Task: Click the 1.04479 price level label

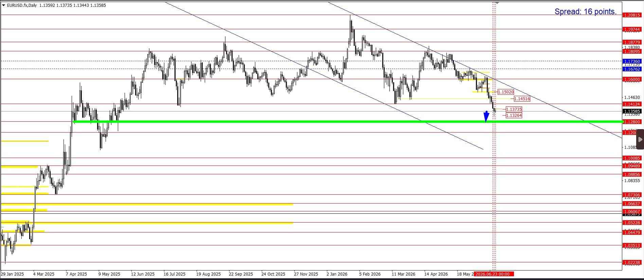Action: pyautogui.click(x=632, y=233)
